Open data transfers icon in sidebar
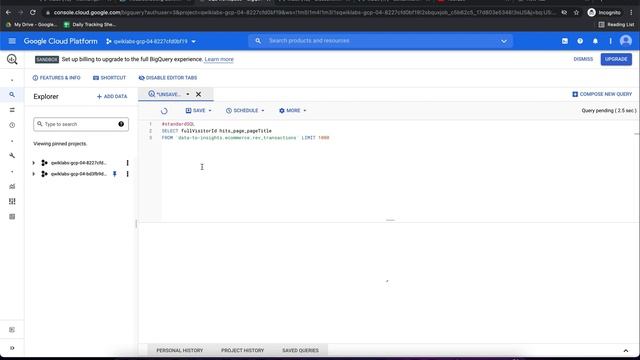Screen dimensions: 640x360 [x=12, y=110]
